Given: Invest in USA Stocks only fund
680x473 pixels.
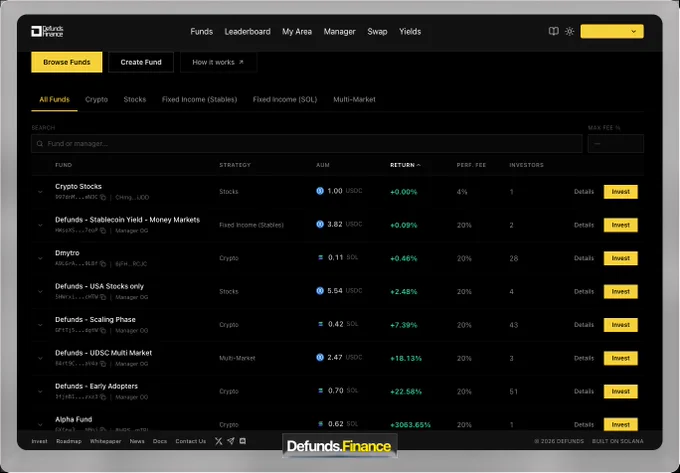Looking at the screenshot, I should [621, 292].
